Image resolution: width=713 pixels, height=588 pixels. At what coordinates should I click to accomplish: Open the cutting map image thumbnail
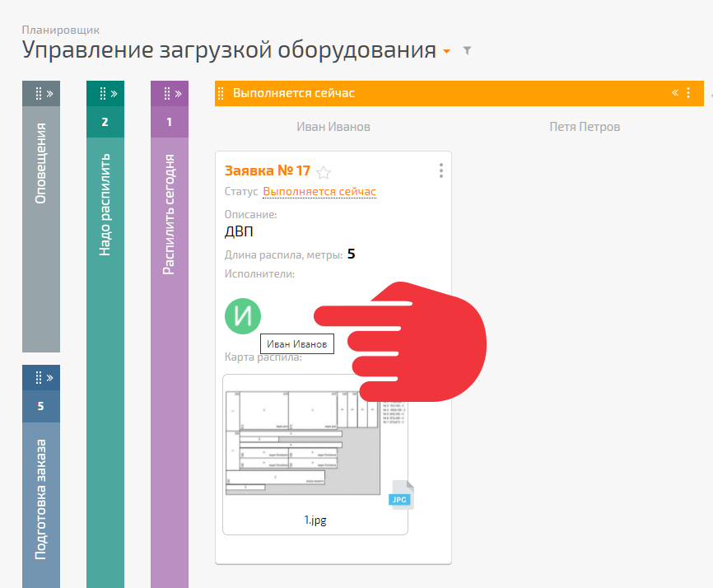(x=303, y=442)
